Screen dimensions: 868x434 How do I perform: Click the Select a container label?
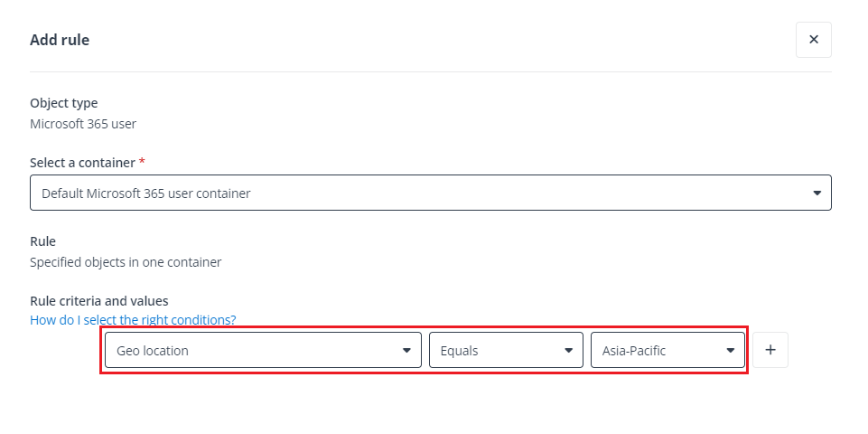coord(81,162)
